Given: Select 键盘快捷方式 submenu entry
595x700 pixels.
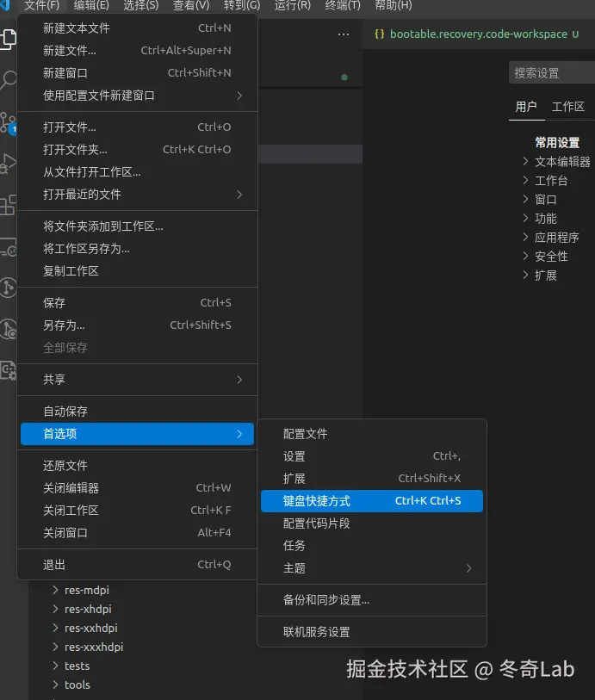Looking at the screenshot, I should click(x=372, y=501).
